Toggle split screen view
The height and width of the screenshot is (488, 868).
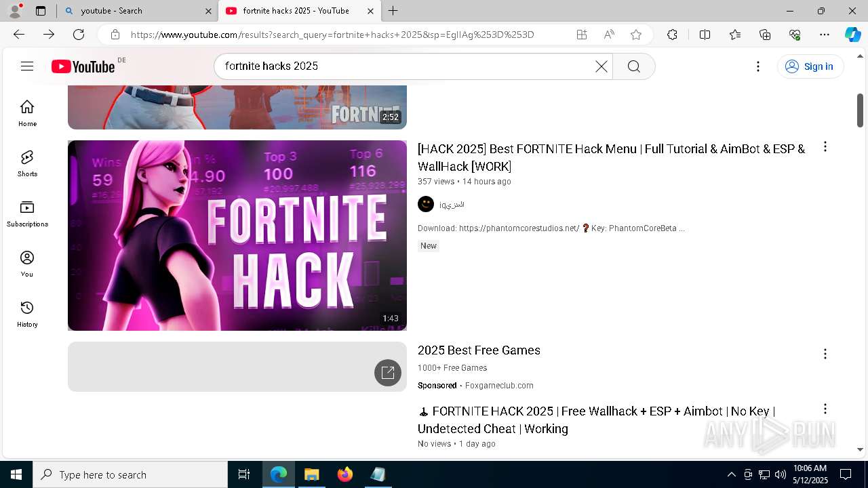(705, 35)
